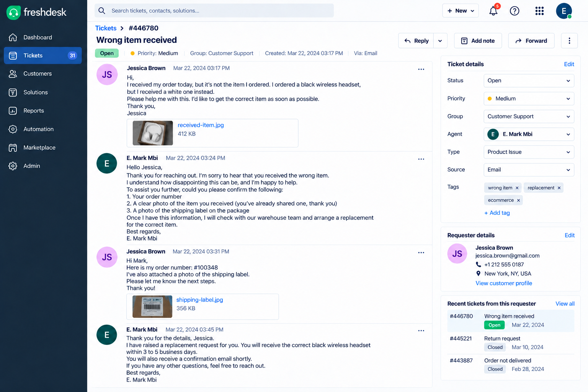Open Solutions in the sidebar
The height and width of the screenshot is (392, 588).
click(x=43, y=92)
